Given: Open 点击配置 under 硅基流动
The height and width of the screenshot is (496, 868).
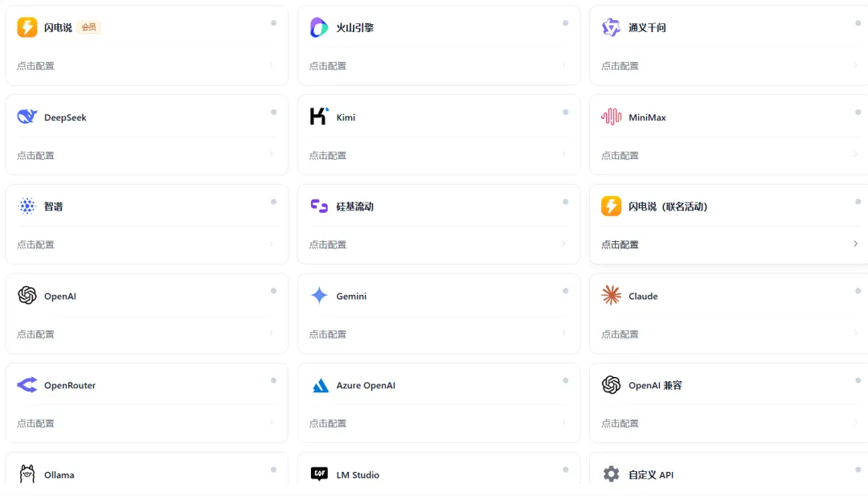Looking at the screenshot, I should pos(328,244).
